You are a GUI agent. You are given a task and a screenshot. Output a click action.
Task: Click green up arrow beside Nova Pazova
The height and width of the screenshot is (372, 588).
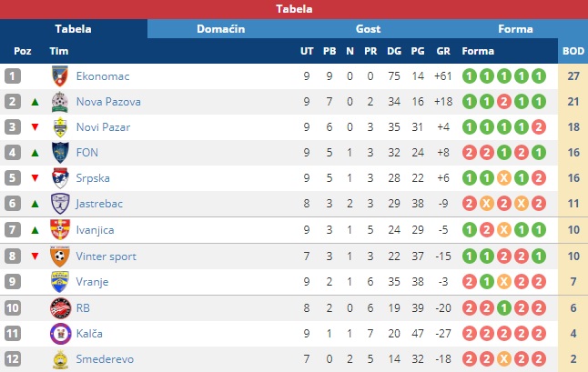(x=35, y=102)
